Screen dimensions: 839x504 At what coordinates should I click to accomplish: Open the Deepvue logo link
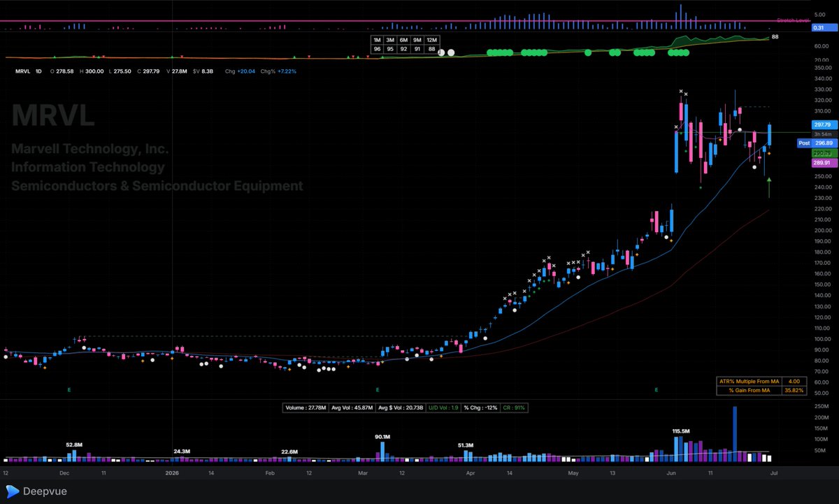click(35, 491)
